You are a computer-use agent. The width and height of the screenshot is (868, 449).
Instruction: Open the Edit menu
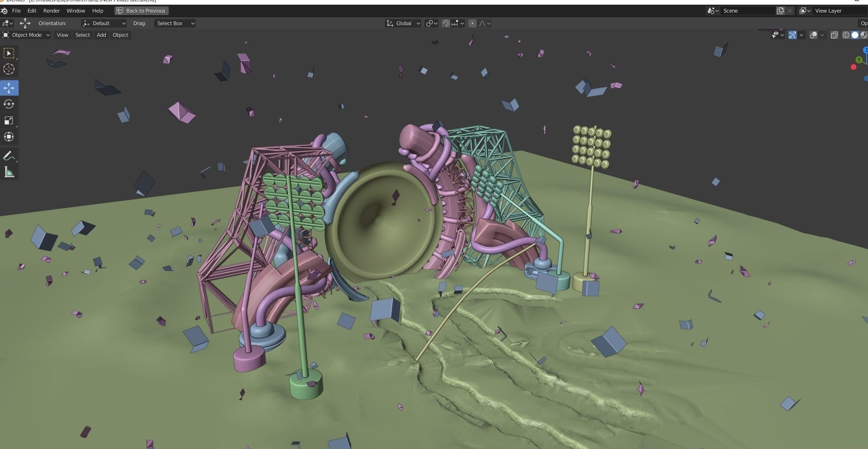32,11
